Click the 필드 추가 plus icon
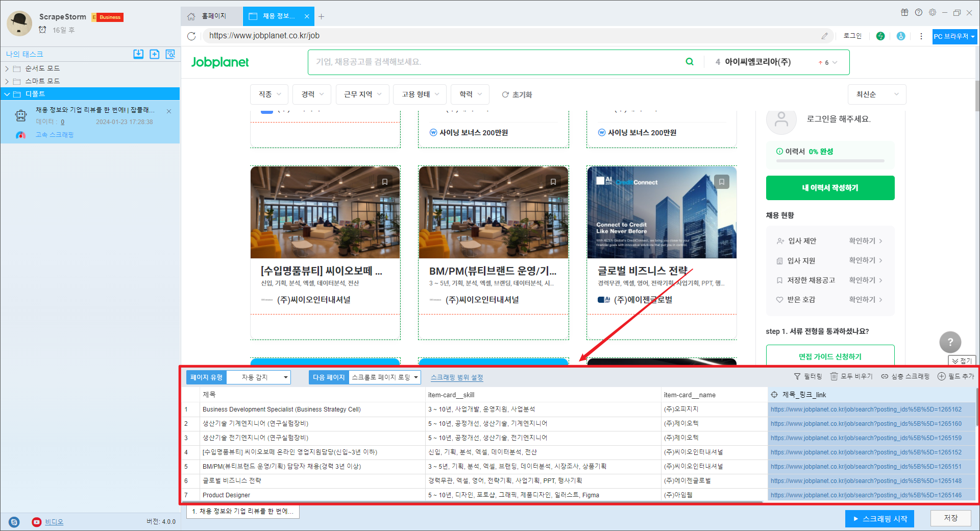This screenshot has width=980, height=531. [x=942, y=376]
